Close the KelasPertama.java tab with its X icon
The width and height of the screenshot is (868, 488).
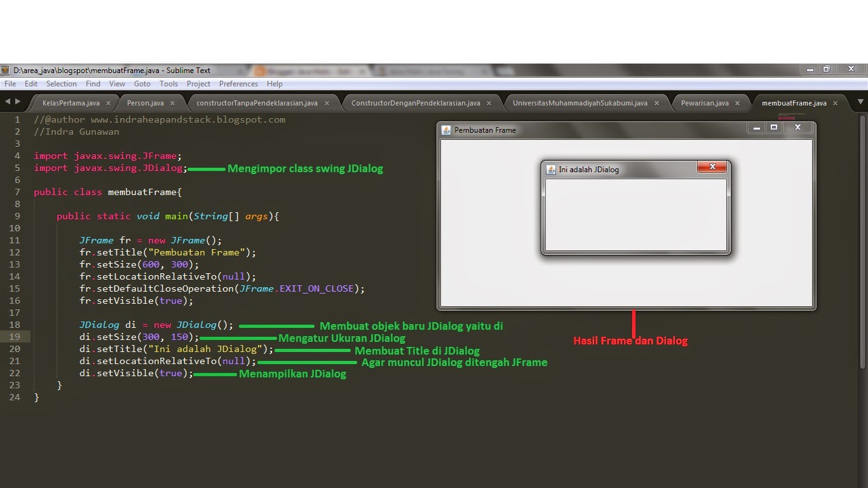pyautogui.click(x=107, y=102)
